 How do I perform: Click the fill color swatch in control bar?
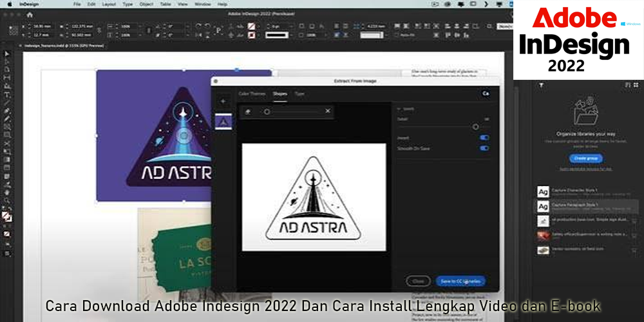coord(251,26)
